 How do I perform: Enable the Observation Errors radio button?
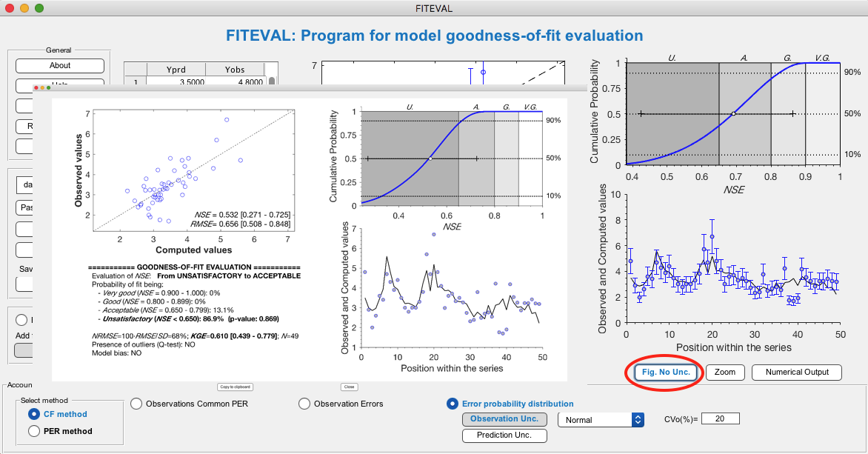tap(304, 404)
